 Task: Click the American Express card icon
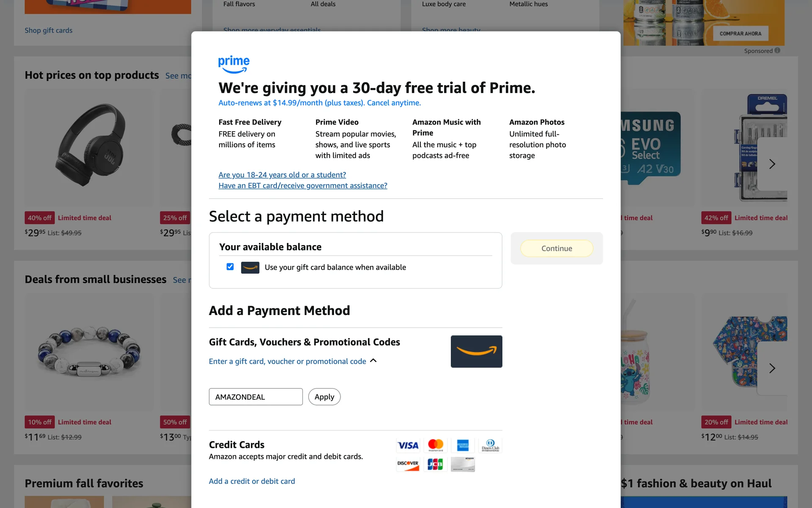coord(463,445)
